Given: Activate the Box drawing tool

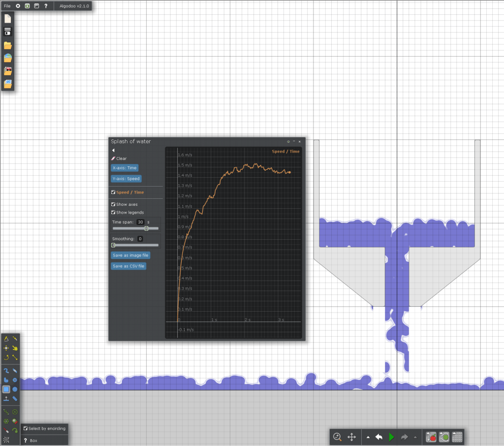Looking at the screenshot, I should [6, 389].
